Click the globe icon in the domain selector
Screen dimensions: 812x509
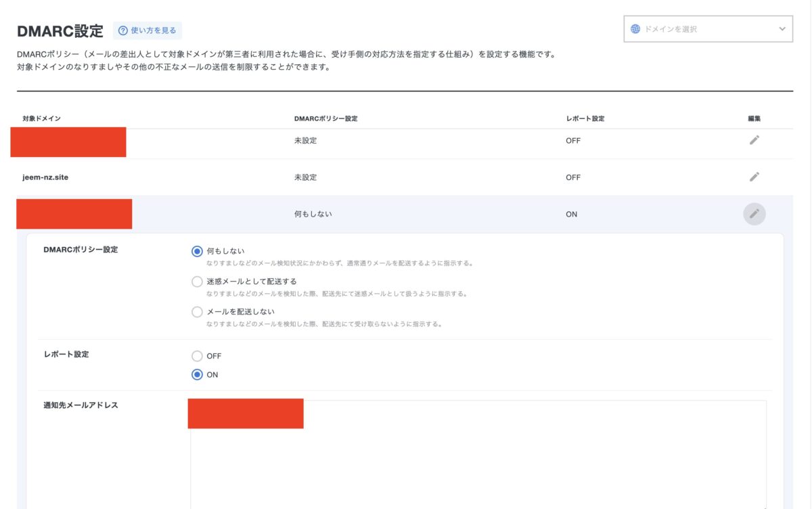pos(635,29)
